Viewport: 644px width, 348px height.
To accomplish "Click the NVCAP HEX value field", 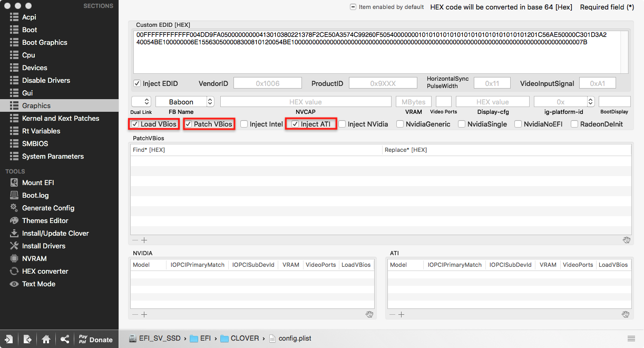I will pyautogui.click(x=306, y=102).
